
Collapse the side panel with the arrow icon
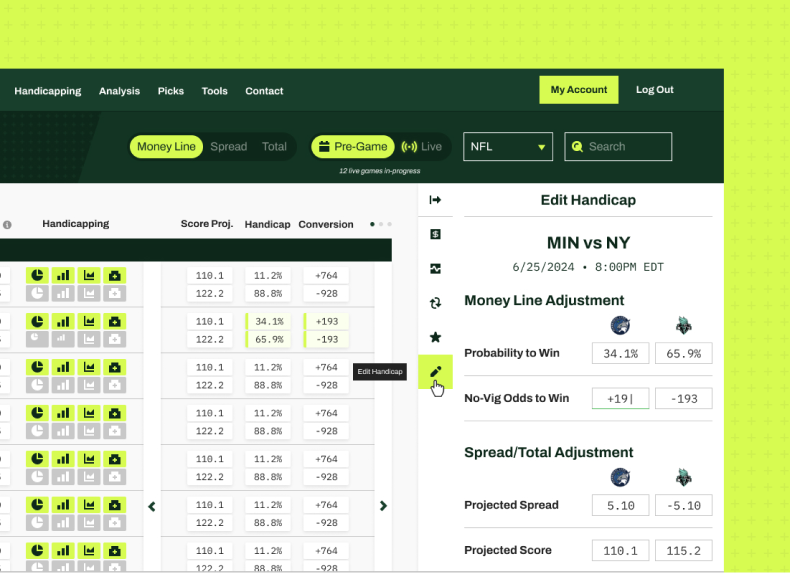[435, 200]
